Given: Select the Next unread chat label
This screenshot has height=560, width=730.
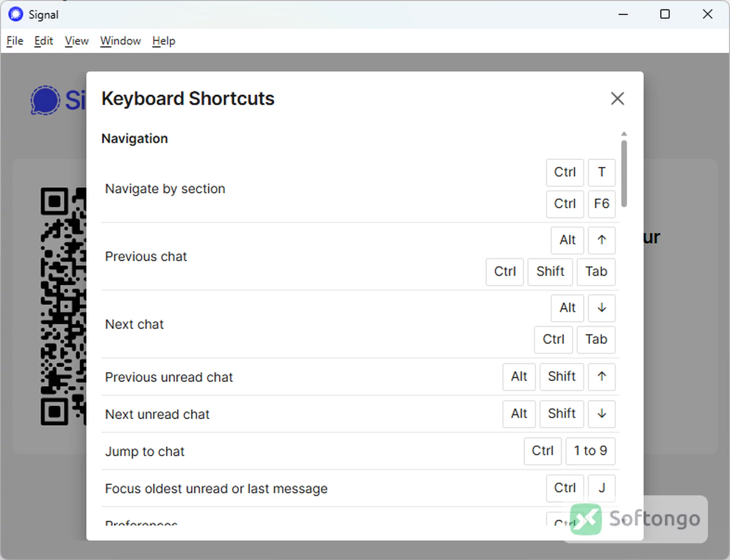Looking at the screenshot, I should click(157, 414).
